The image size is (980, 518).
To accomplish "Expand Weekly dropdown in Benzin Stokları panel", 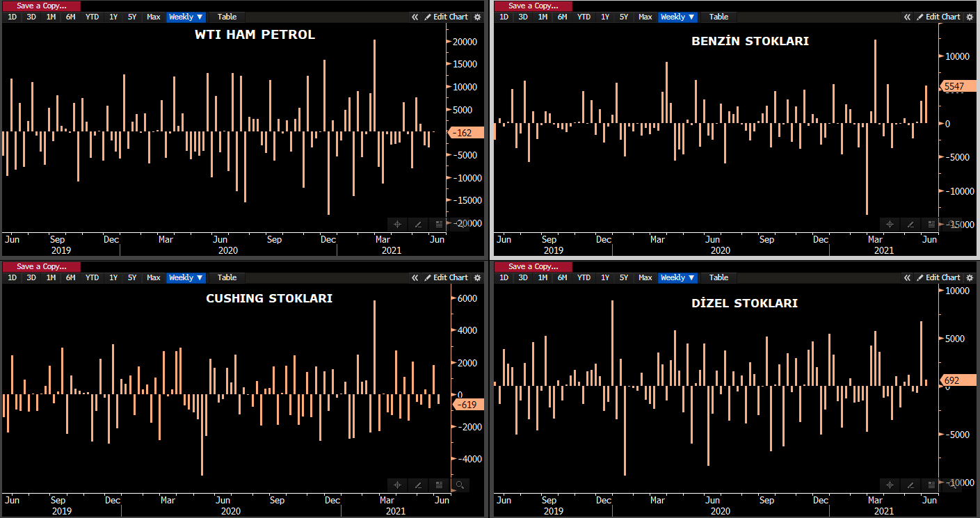I will [x=677, y=17].
